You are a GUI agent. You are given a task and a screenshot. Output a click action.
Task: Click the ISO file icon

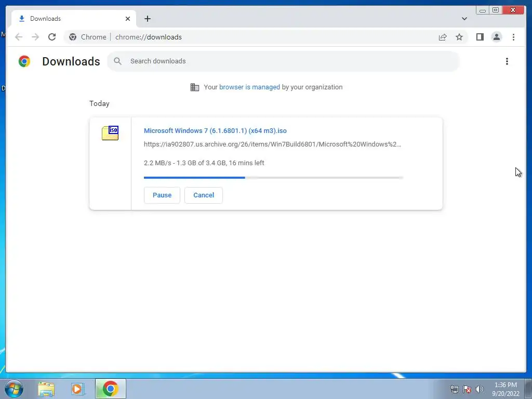(110, 133)
